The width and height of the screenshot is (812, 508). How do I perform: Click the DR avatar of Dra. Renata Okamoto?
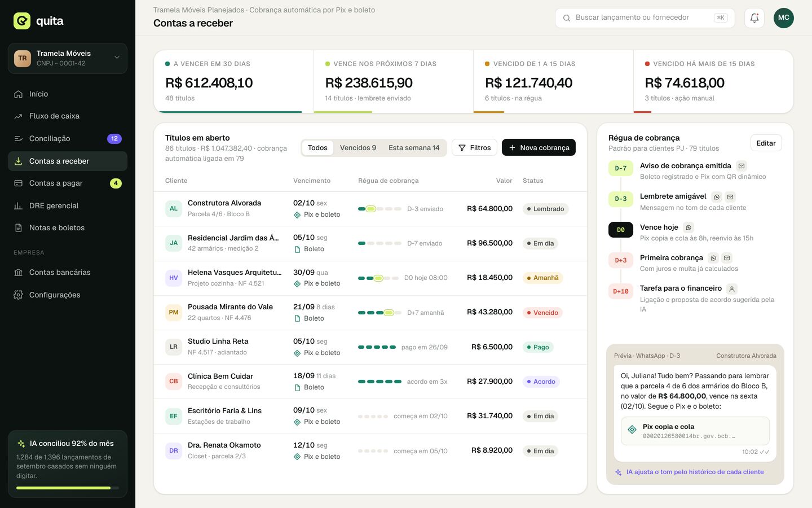(174, 450)
